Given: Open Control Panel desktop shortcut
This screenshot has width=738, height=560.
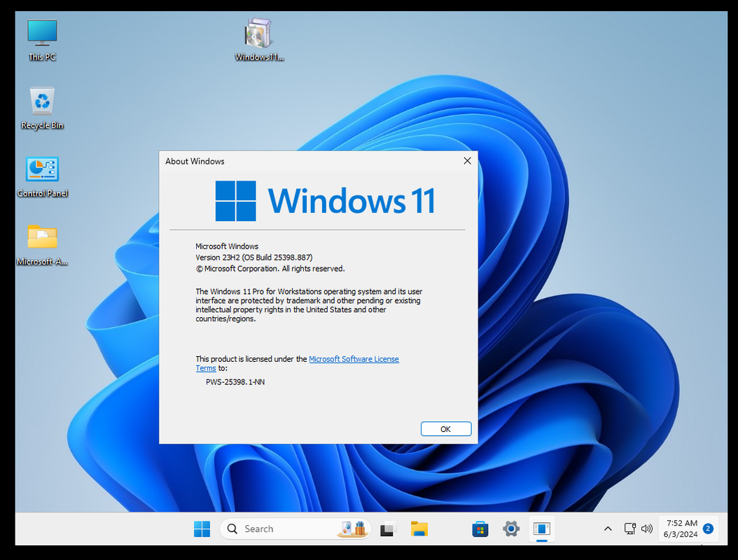Looking at the screenshot, I should coord(42,177).
